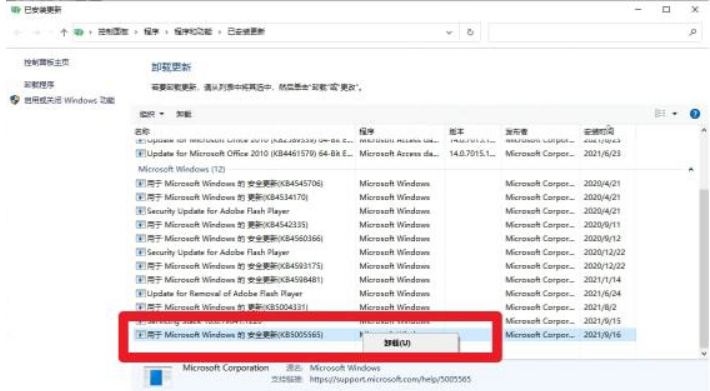Screen dimensions: 710x391
Task: Open the support.microsoft.com/help/5005565 link
Action: 390,379
